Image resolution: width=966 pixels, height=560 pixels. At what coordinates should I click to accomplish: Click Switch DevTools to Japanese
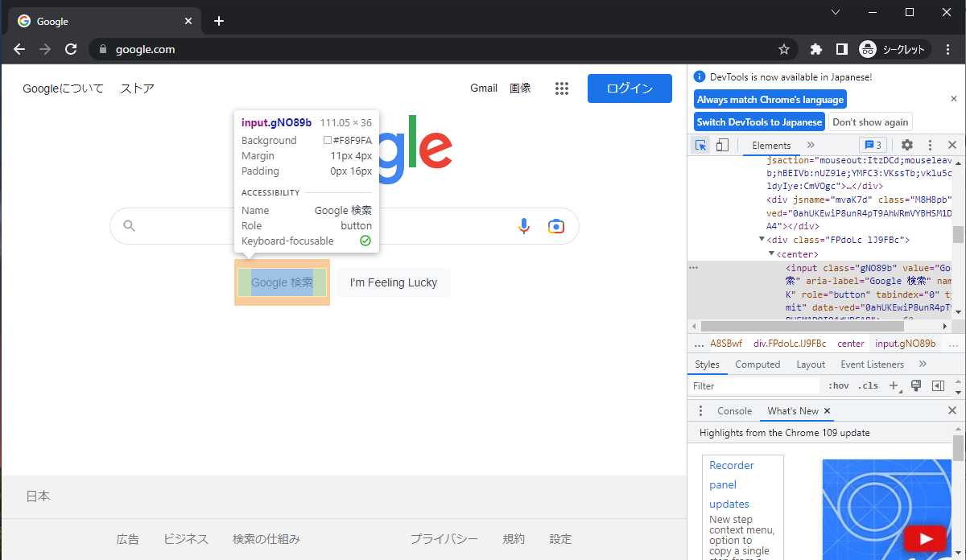pos(758,121)
